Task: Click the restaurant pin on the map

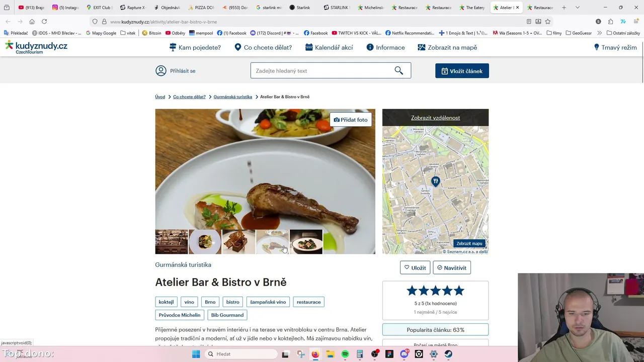Action: coord(436,182)
